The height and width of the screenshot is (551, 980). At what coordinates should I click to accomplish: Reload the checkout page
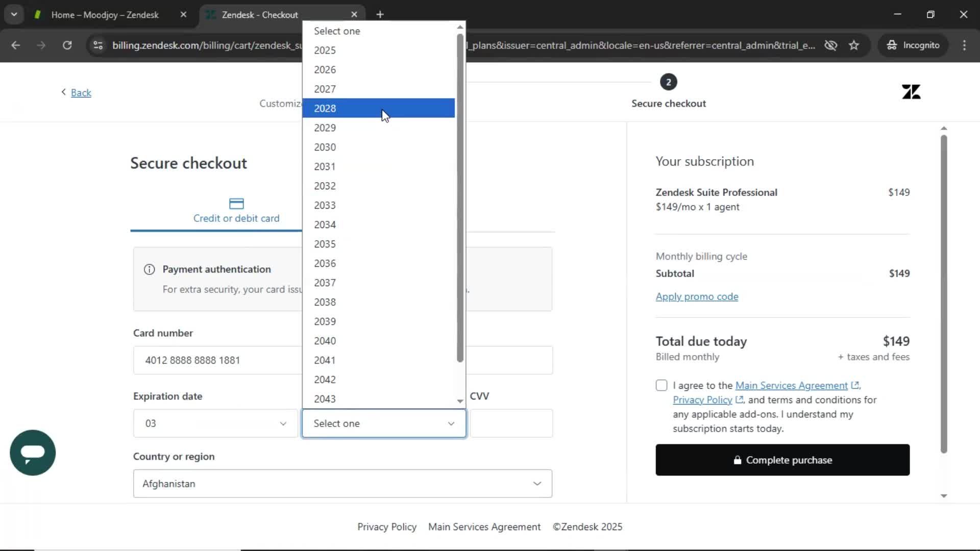pos(67,45)
